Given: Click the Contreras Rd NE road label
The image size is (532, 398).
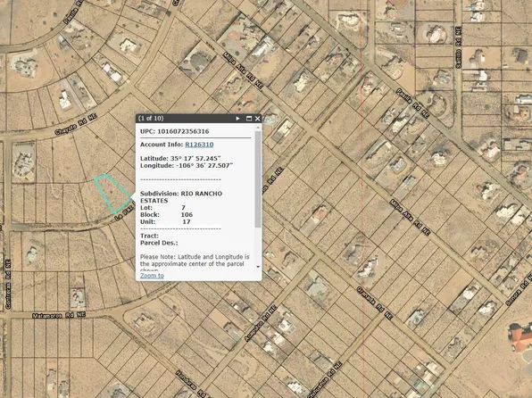Looking at the screenshot, I should pos(8,285).
